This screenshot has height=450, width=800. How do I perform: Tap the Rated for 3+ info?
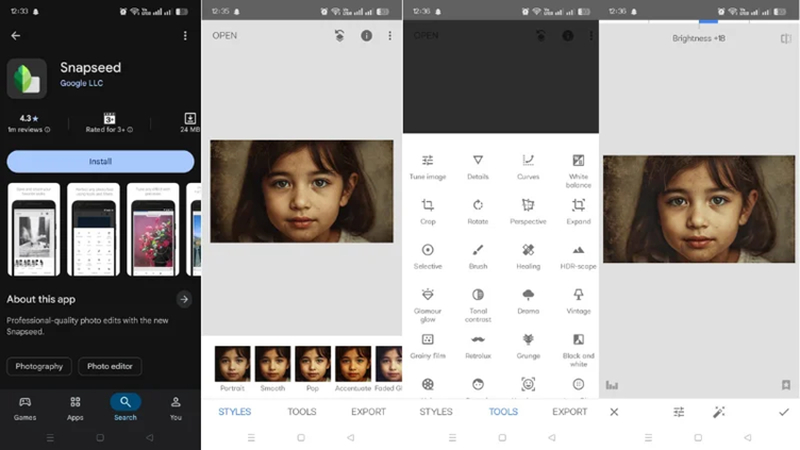coord(109,123)
